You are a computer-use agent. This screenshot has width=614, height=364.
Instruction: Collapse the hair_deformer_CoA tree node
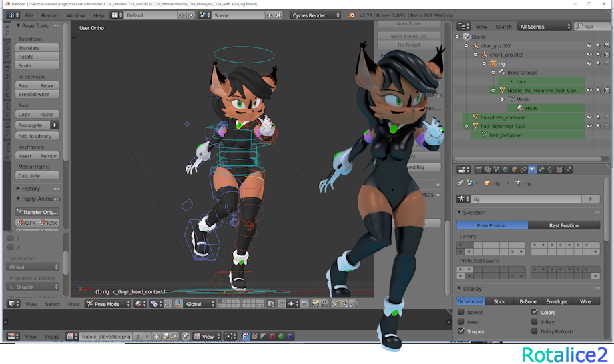tap(466, 126)
